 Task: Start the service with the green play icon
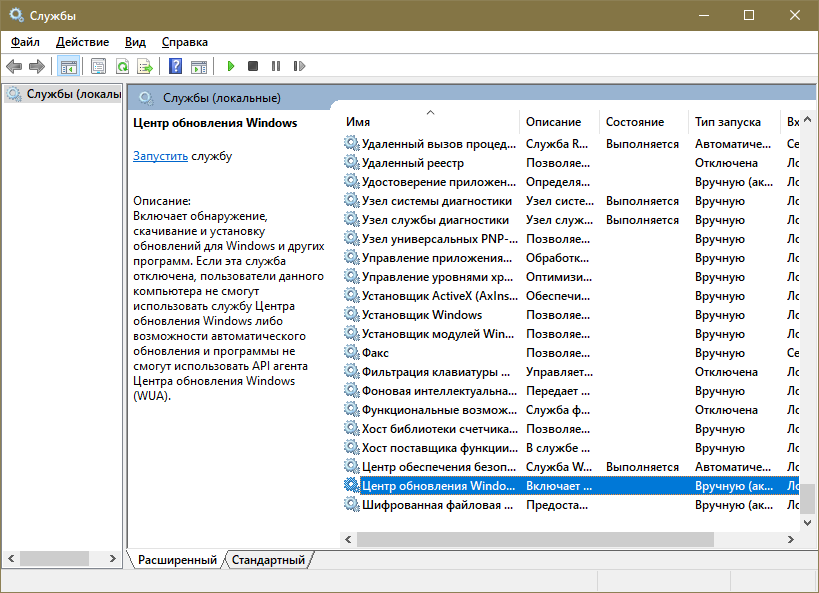(x=230, y=66)
